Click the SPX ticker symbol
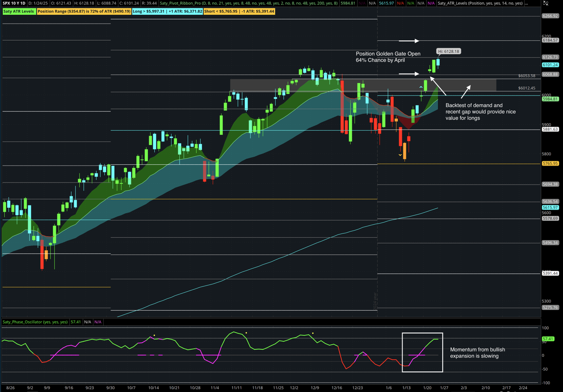This screenshot has width=563, height=392. click(6, 3)
